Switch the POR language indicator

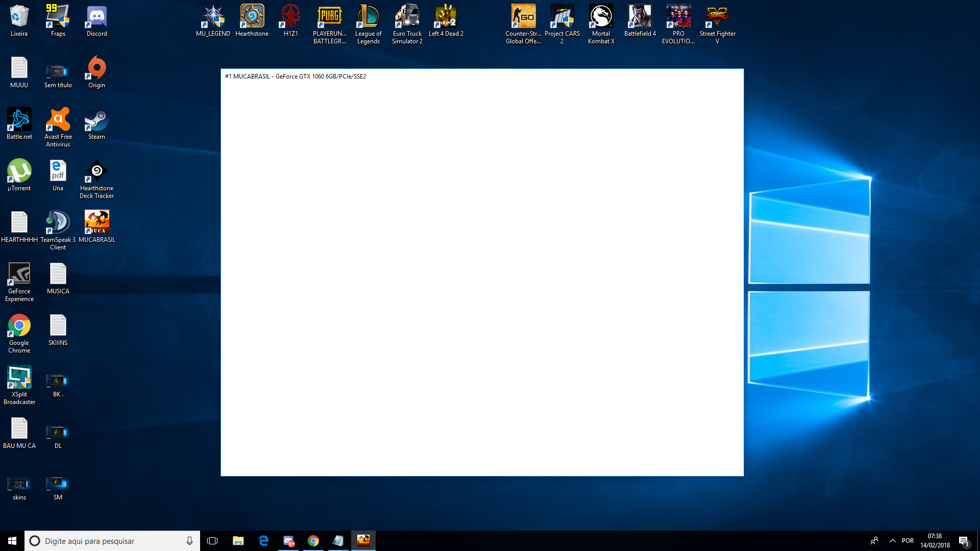point(908,541)
